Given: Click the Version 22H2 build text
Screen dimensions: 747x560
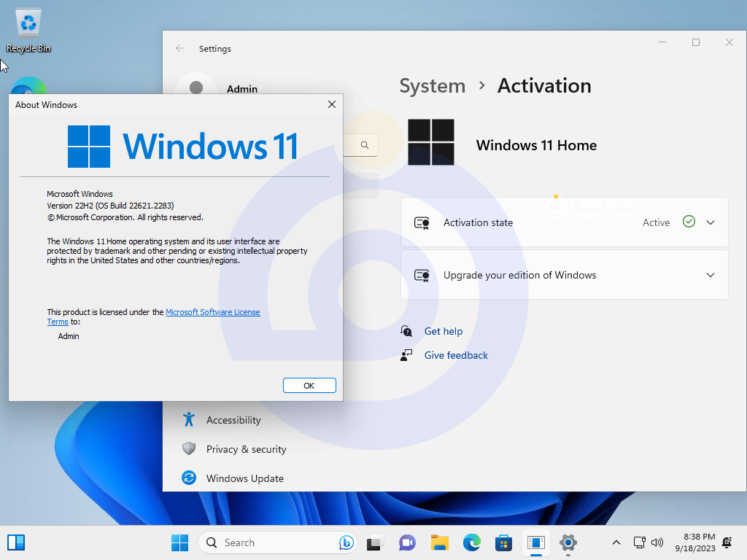Looking at the screenshot, I should 110,206.
